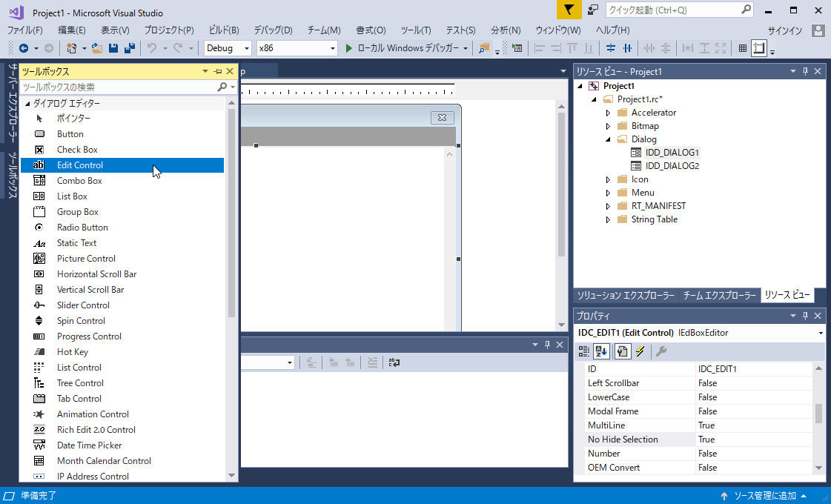The width and height of the screenshot is (831, 504).
Task: Pick the Picture Control item
Action: coord(122,259)
